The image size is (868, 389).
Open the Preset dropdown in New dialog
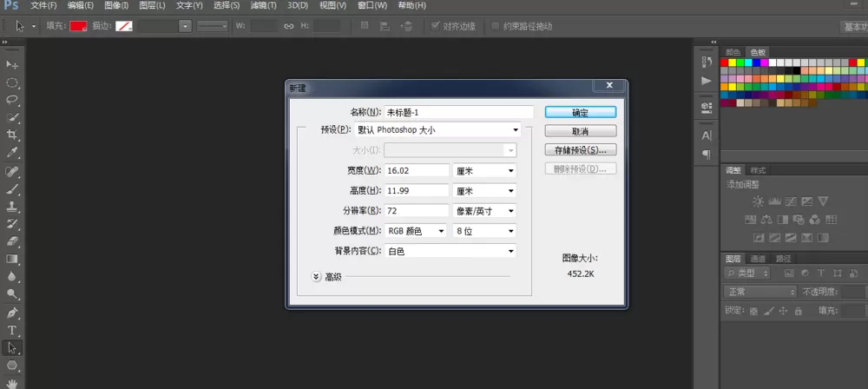coord(437,130)
